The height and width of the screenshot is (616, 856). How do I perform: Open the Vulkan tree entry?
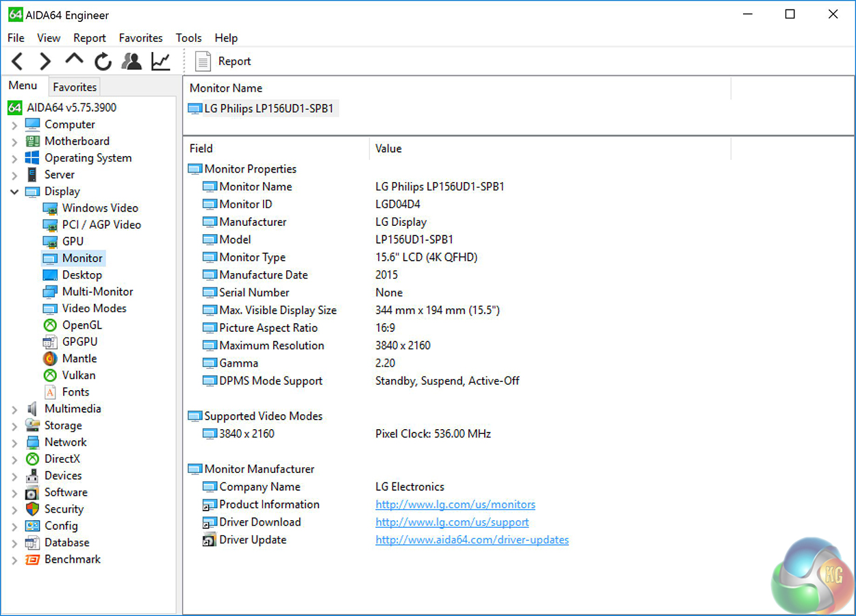pyautogui.click(x=79, y=375)
